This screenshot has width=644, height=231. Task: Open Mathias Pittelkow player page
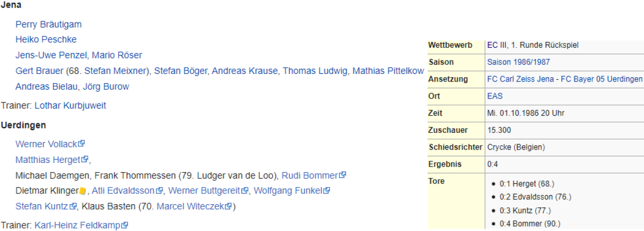pyautogui.click(x=388, y=71)
